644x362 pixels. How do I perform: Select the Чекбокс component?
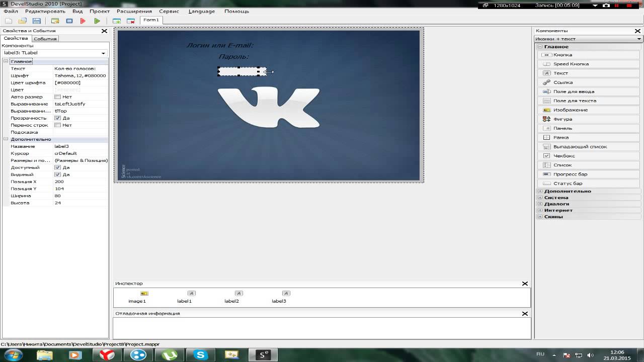(x=589, y=156)
